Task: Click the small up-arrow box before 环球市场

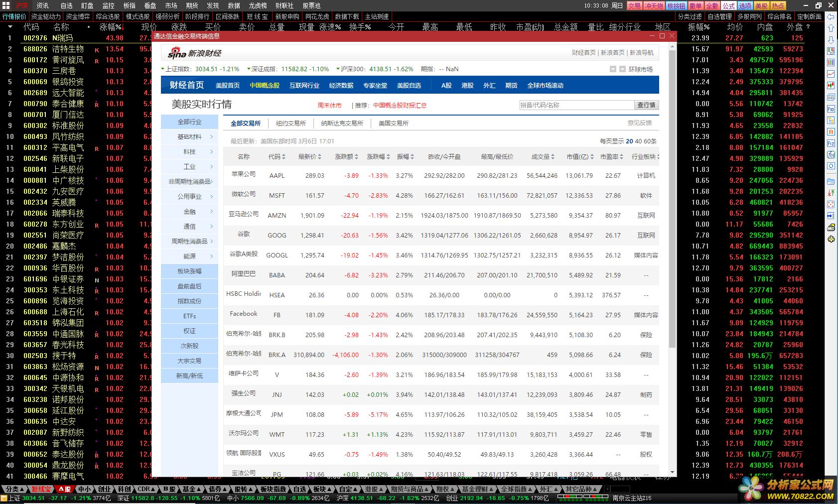Action: point(622,69)
